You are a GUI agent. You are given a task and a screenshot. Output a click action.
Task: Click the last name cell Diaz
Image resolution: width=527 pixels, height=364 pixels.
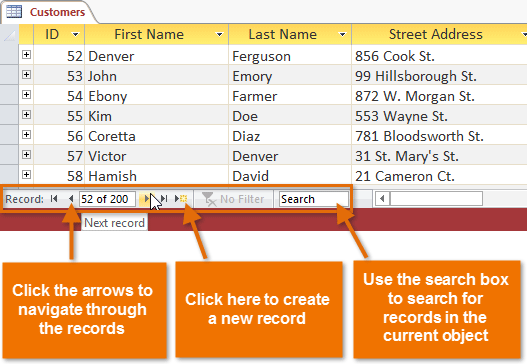click(290, 136)
